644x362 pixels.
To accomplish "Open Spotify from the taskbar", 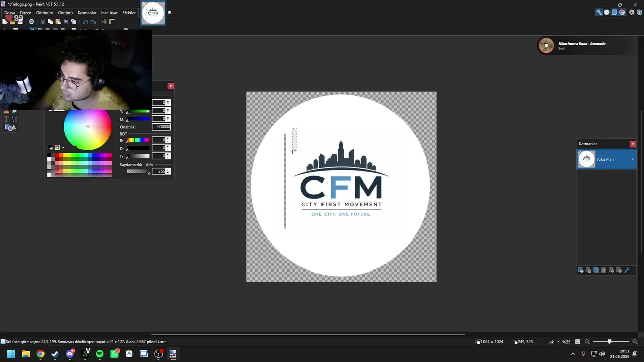I will point(100,354).
